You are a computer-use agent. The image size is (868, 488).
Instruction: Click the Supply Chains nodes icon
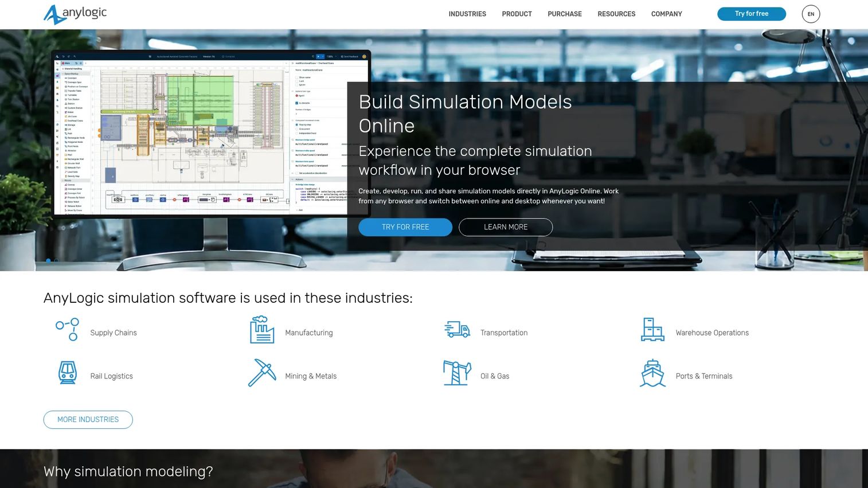pyautogui.click(x=67, y=330)
